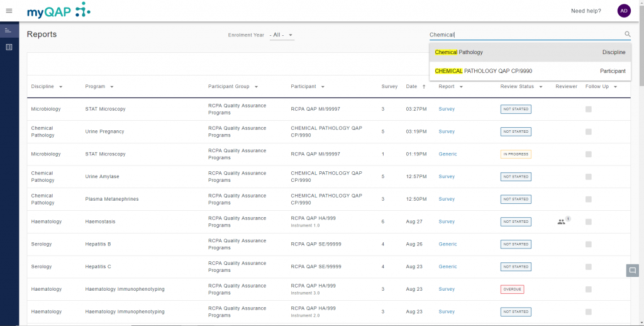The width and height of the screenshot is (644, 326).
Task: Open the Enrolment Year dropdown
Action: pyautogui.click(x=282, y=35)
